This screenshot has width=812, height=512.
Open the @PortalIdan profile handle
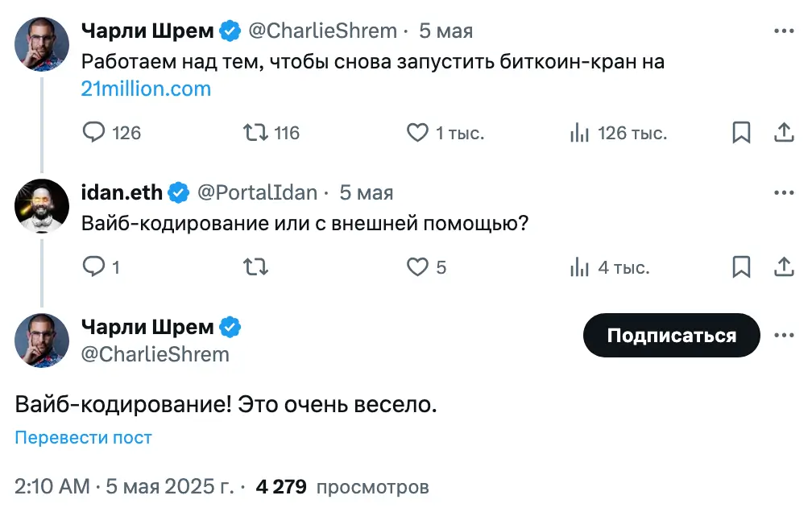257,193
